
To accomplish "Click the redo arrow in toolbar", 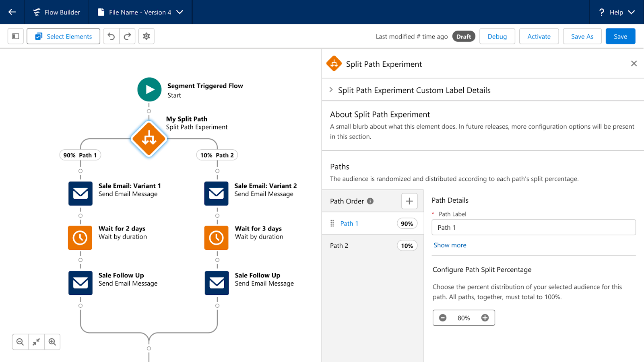I will coord(127,36).
